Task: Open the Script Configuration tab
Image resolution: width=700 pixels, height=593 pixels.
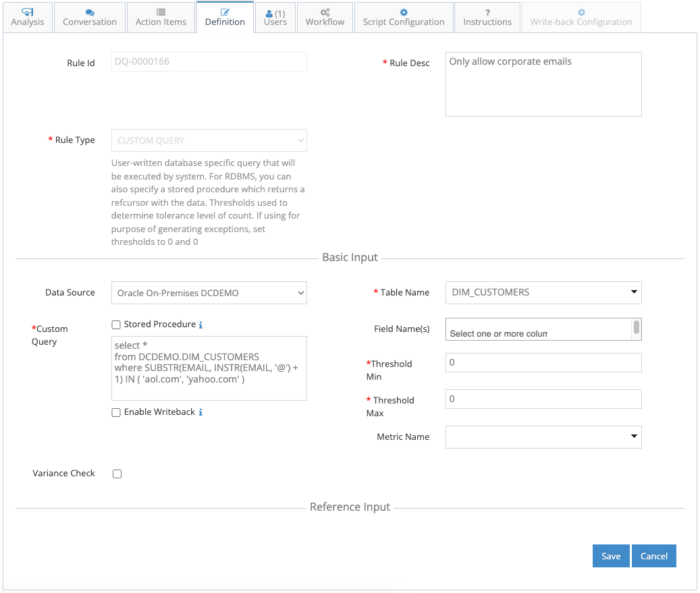Action: pyautogui.click(x=404, y=18)
